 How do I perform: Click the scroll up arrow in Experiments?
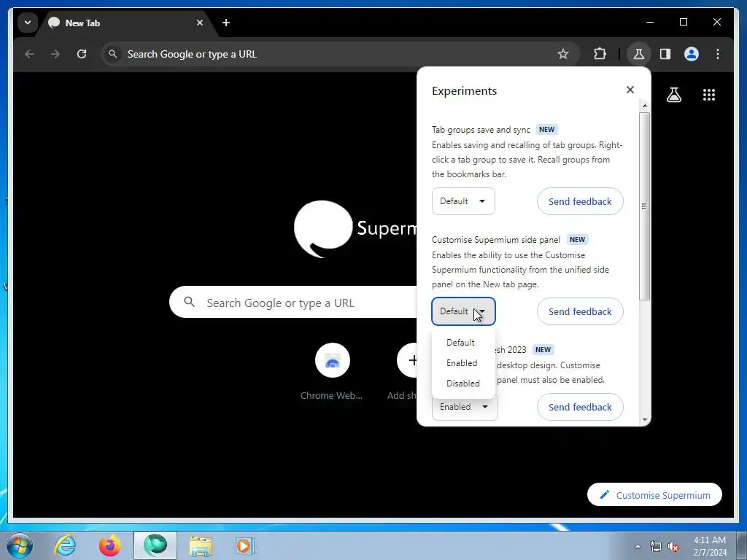(x=645, y=106)
